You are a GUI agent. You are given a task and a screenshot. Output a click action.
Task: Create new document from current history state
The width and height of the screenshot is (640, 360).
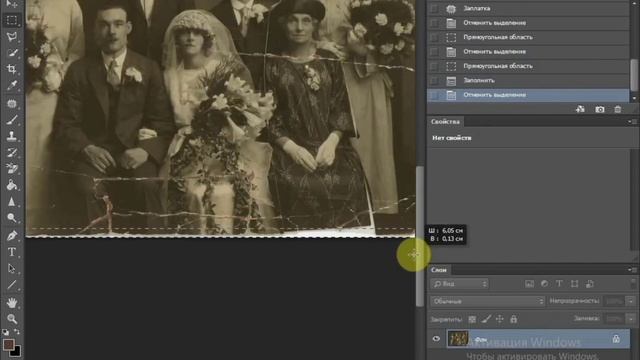[580, 109]
